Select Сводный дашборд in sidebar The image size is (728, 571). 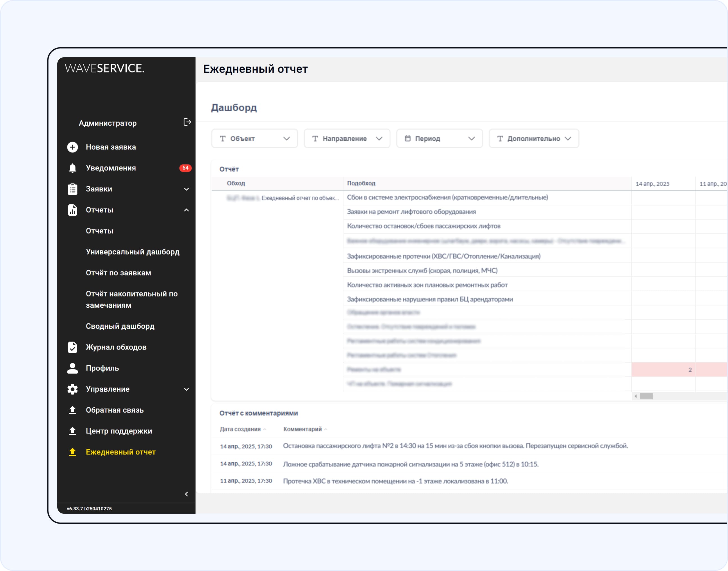click(120, 326)
